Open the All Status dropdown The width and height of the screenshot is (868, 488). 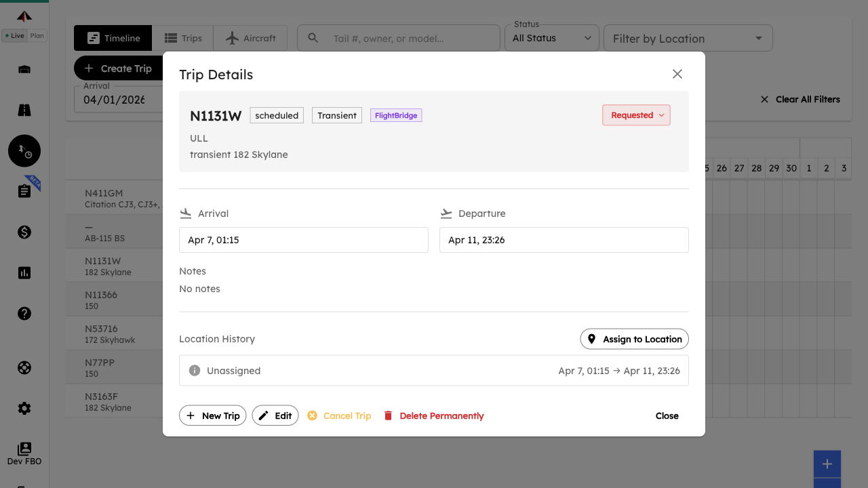[551, 39]
